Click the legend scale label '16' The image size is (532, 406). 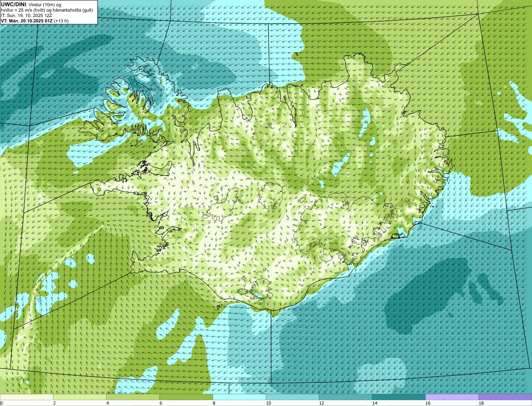pos(428,403)
